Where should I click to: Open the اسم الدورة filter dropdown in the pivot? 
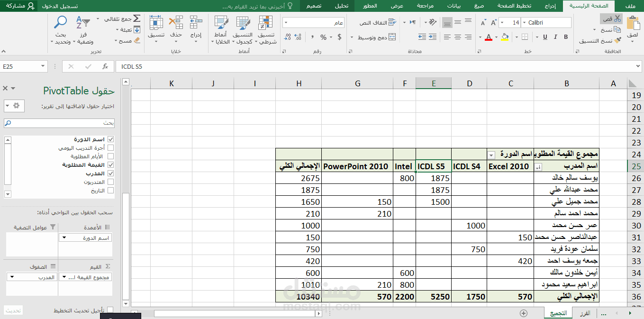[x=491, y=155]
